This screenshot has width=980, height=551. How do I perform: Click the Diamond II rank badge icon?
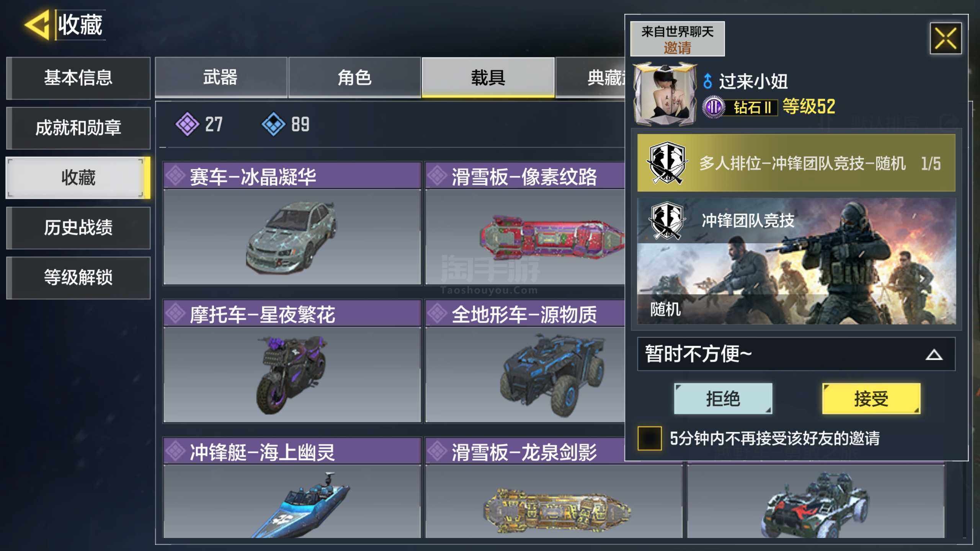[x=714, y=107]
